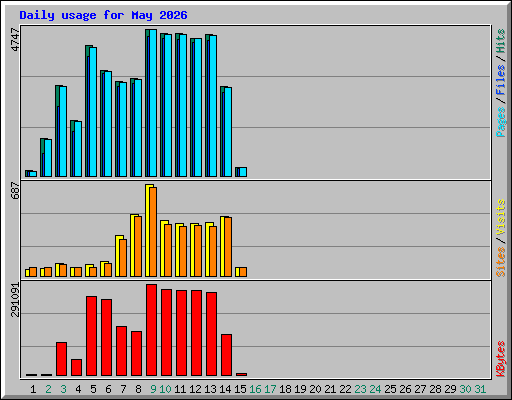Click the cyan hits bar for day 2
Image resolution: width=512 pixels, height=400 pixels.
click(x=48, y=158)
